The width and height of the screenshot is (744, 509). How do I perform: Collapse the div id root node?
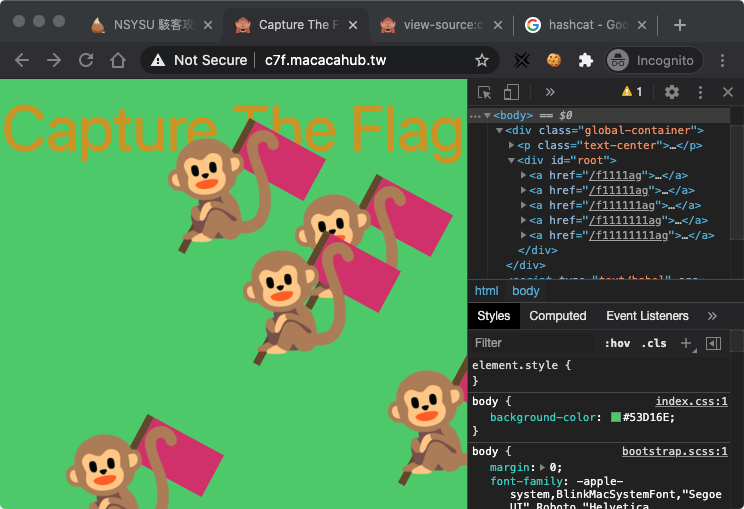tap(512, 160)
